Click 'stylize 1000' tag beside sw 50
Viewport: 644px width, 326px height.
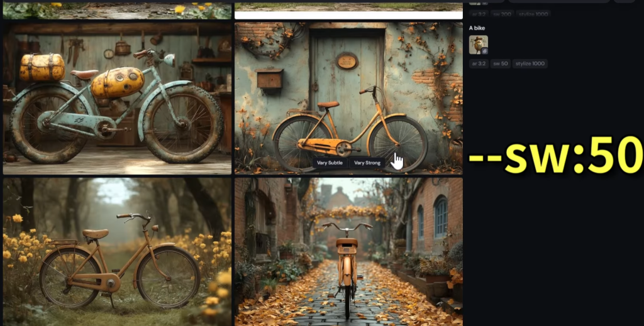[530, 63]
